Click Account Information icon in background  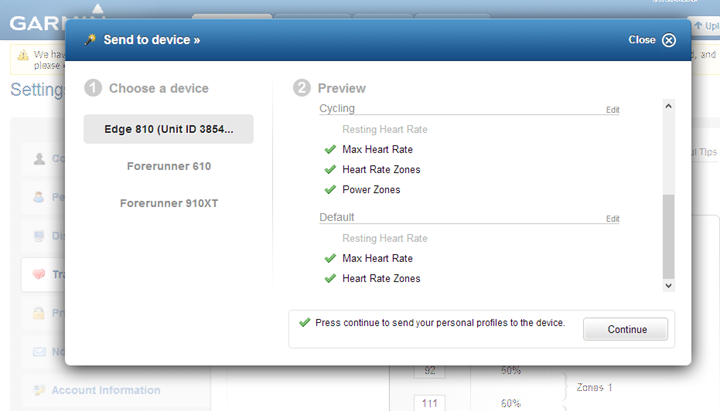[39, 390]
